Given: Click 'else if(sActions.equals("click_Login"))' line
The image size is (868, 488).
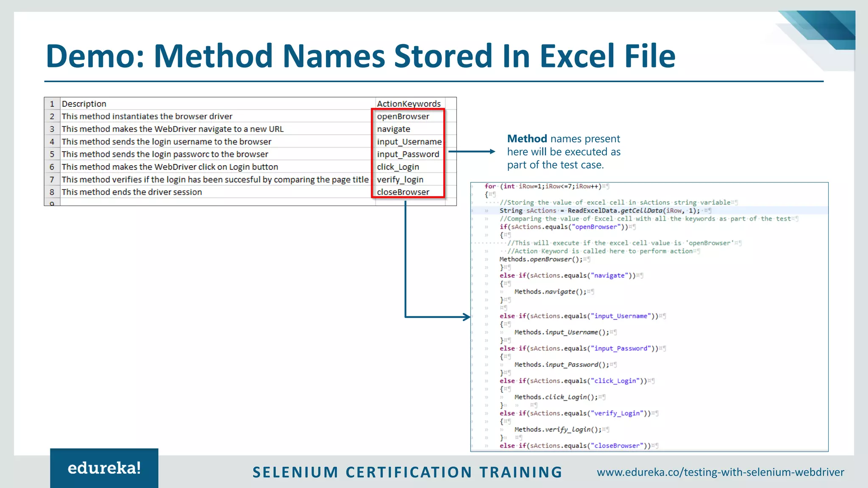Looking at the screenshot, I should (x=573, y=381).
